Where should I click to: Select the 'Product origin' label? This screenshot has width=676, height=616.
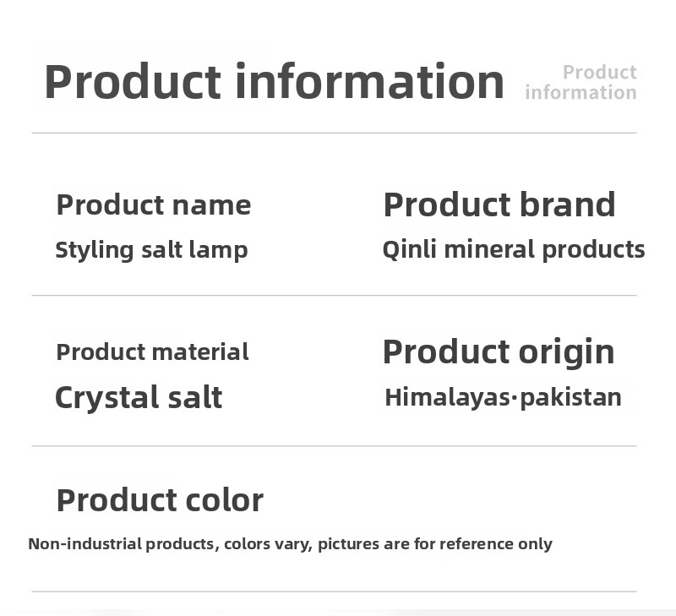click(499, 353)
